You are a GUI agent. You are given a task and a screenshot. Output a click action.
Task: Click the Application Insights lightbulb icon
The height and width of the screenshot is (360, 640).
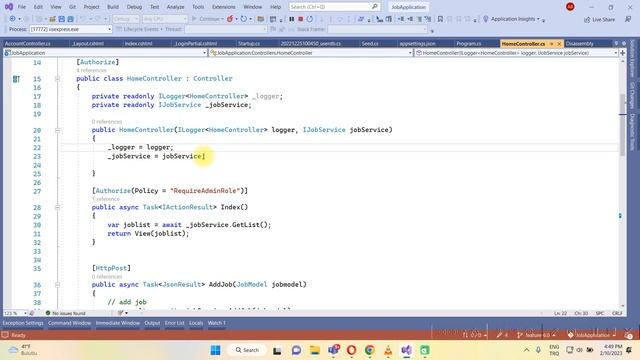486,19
